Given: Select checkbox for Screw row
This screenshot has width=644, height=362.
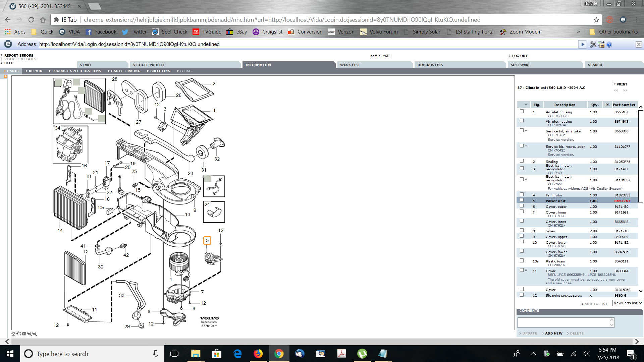Looking at the screenshot, I should [522, 230].
